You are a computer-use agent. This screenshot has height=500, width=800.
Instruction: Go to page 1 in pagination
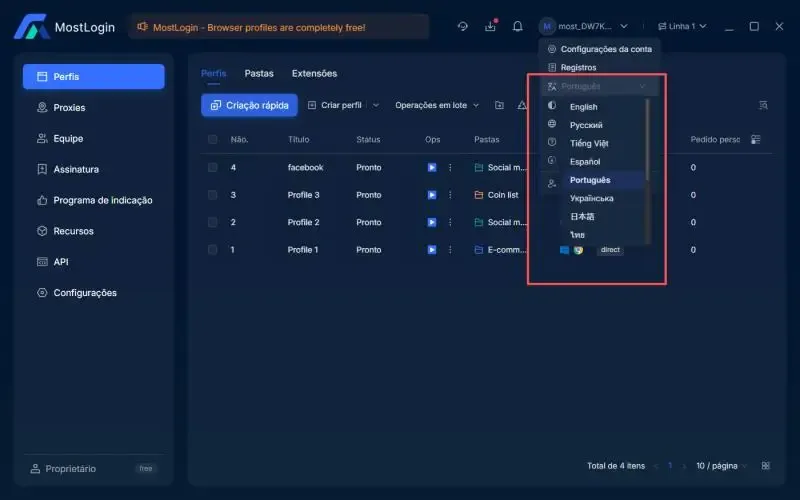[670, 466]
